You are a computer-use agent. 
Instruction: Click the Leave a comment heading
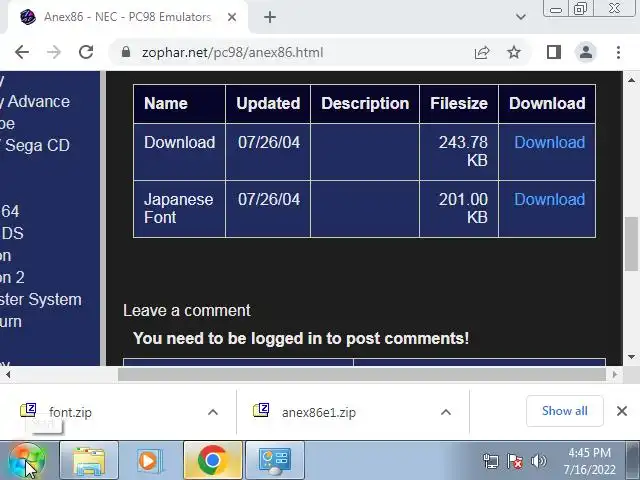coord(187,311)
